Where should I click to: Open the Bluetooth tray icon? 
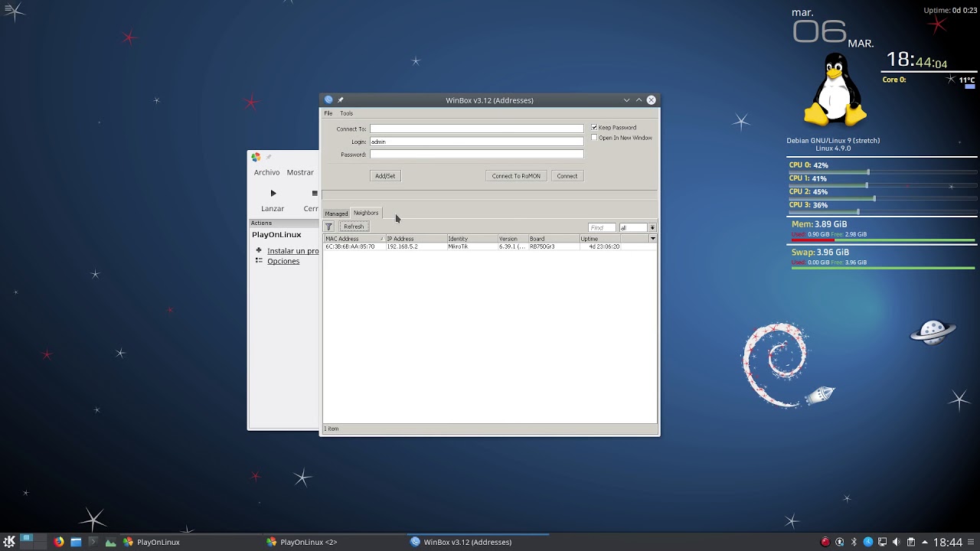coord(854,542)
